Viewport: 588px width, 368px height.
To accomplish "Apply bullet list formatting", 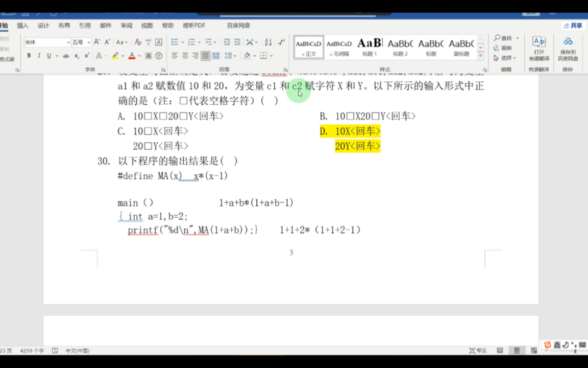I will point(175,42).
